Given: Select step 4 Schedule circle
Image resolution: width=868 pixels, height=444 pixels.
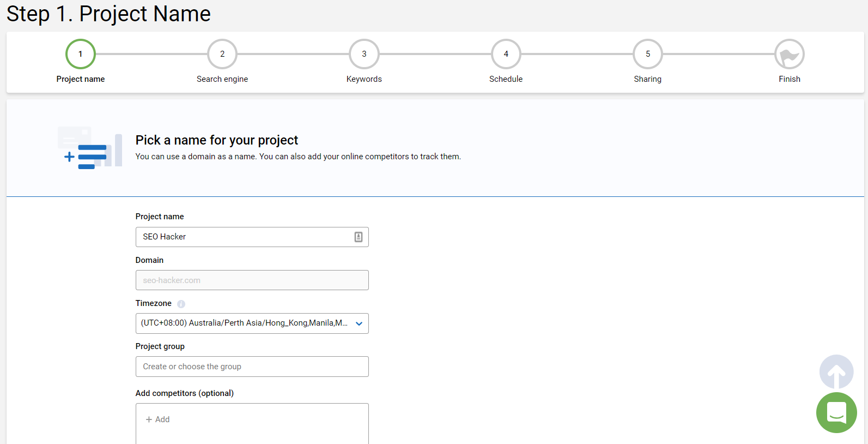Looking at the screenshot, I should [506, 54].
